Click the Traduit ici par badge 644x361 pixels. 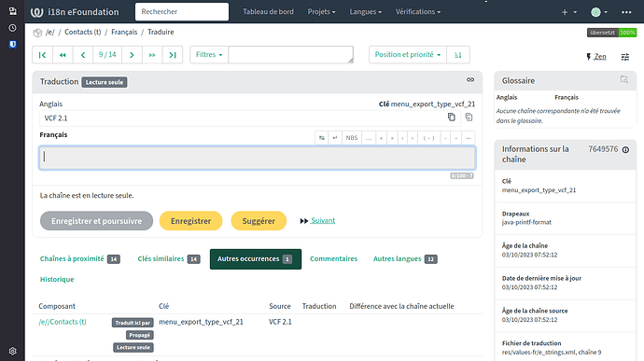(x=133, y=323)
